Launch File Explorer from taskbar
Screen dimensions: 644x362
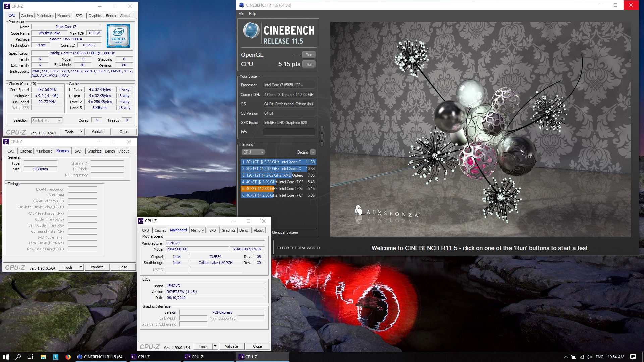point(43,357)
